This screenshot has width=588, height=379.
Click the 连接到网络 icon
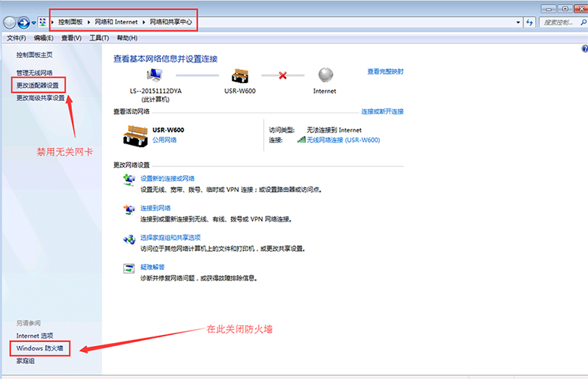click(129, 210)
